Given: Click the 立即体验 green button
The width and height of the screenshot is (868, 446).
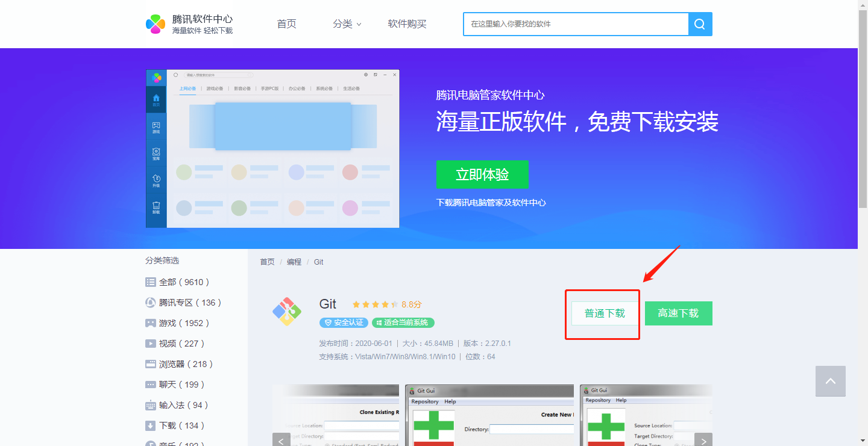Looking at the screenshot, I should [482, 175].
